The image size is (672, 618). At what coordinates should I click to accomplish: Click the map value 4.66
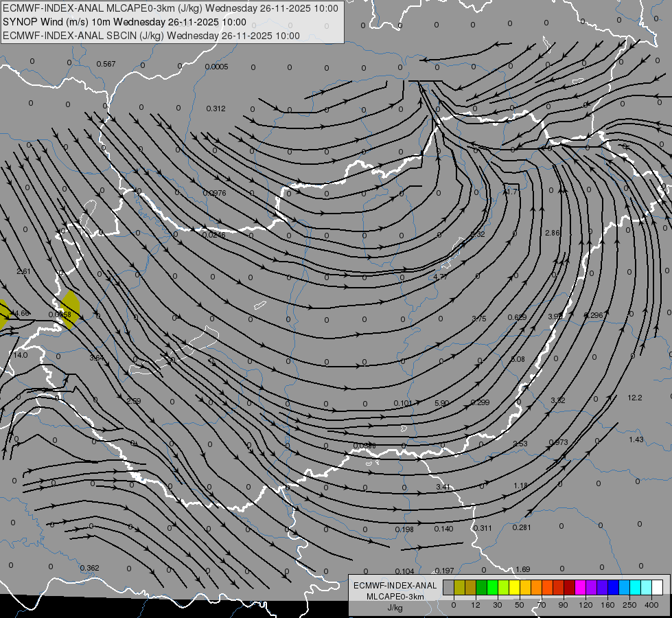(22, 314)
